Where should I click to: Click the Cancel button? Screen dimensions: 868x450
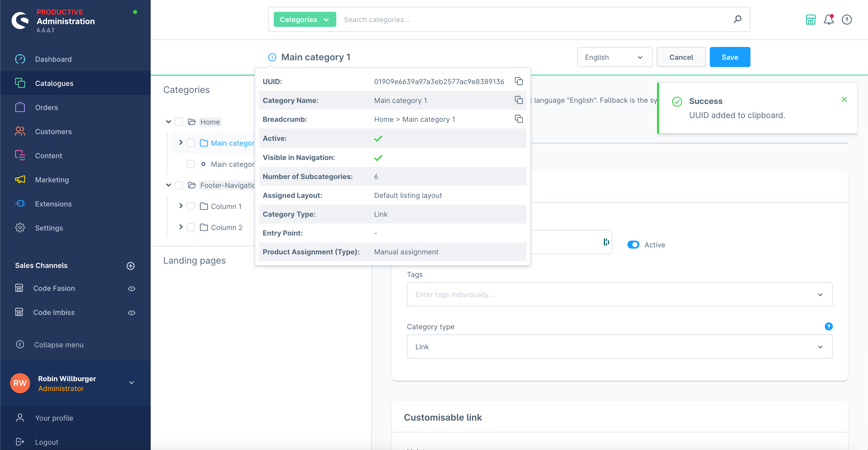coord(682,57)
